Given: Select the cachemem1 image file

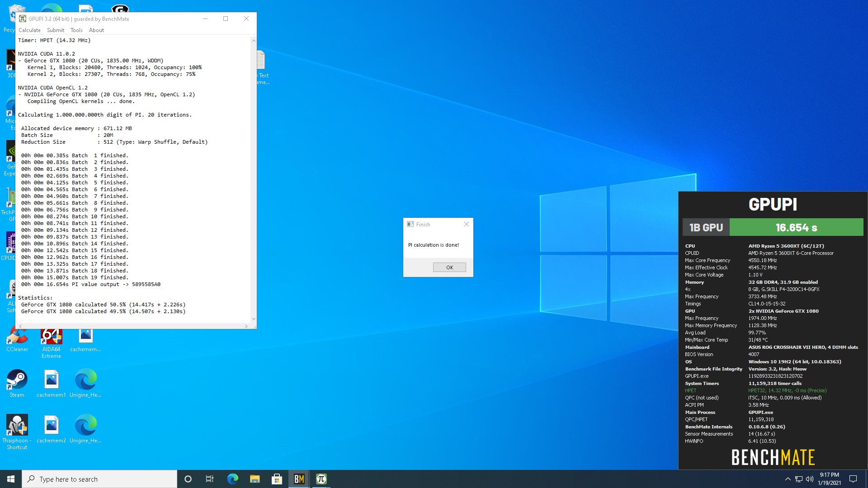Looking at the screenshot, I should (x=51, y=384).
